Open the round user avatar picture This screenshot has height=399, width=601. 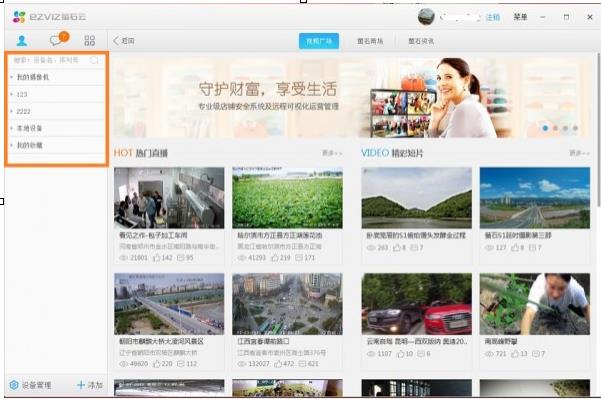coord(426,17)
